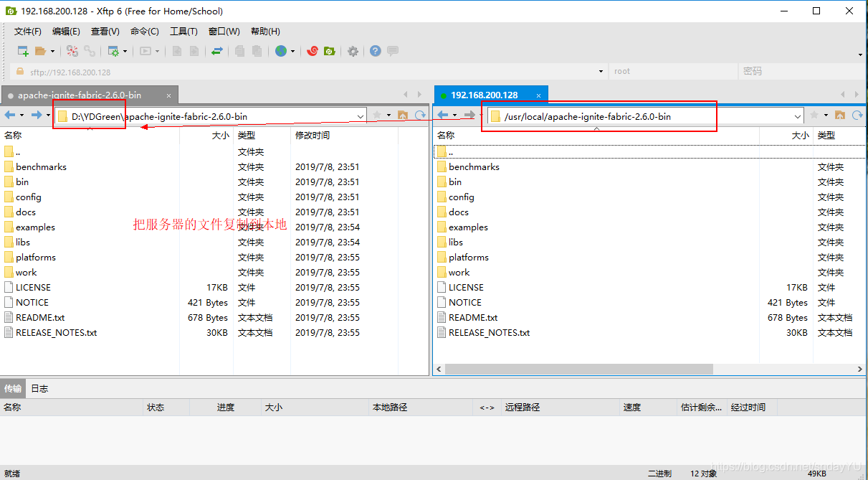The width and height of the screenshot is (868, 480).
Task: Switch to the 日志 log tab
Action: [x=39, y=388]
